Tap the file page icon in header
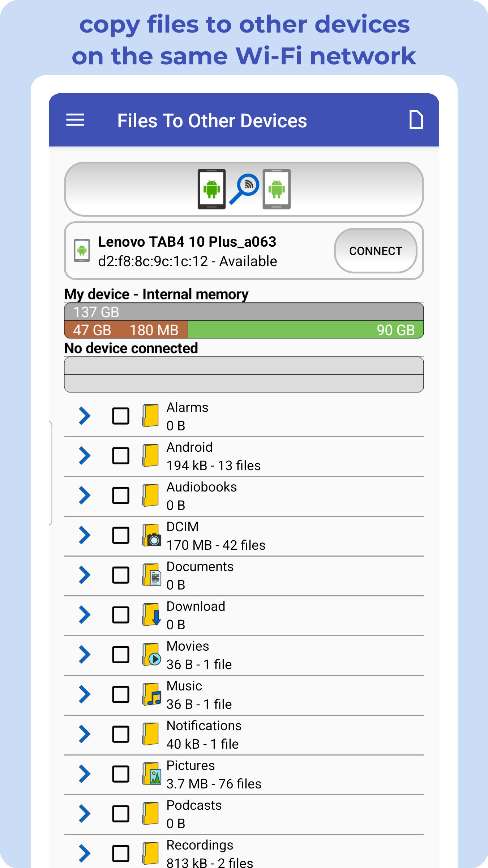This screenshot has height=868, width=488. pyautogui.click(x=416, y=120)
